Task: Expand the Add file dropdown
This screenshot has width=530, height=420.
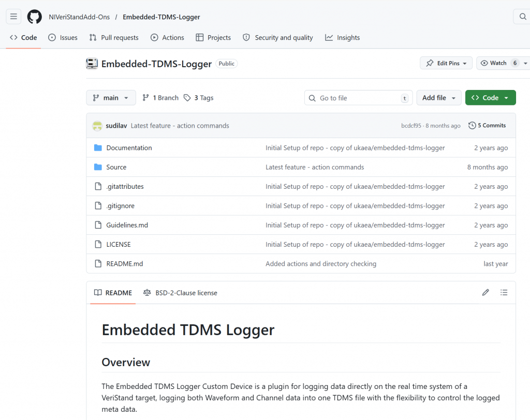Action: coord(438,98)
